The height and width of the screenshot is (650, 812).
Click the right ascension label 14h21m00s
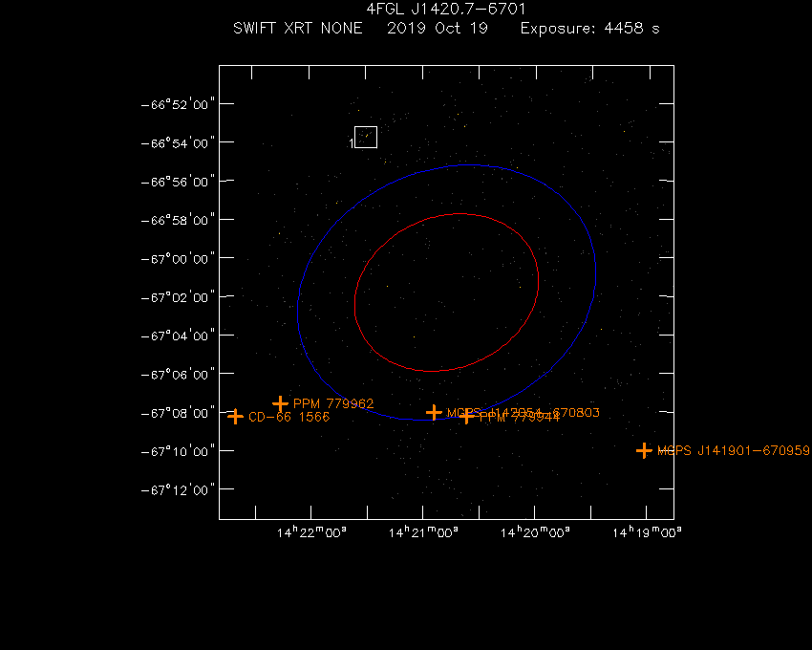[423, 532]
